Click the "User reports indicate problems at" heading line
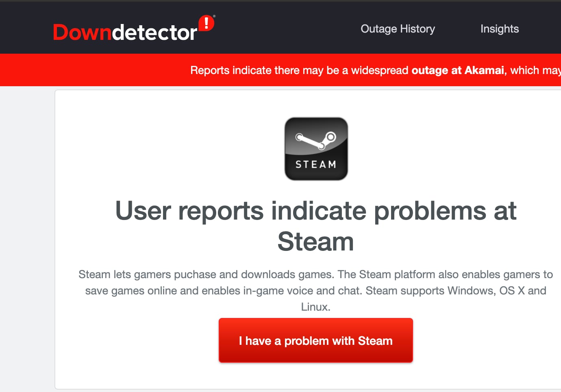The image size is (561, 392). [x=315, y=211]
